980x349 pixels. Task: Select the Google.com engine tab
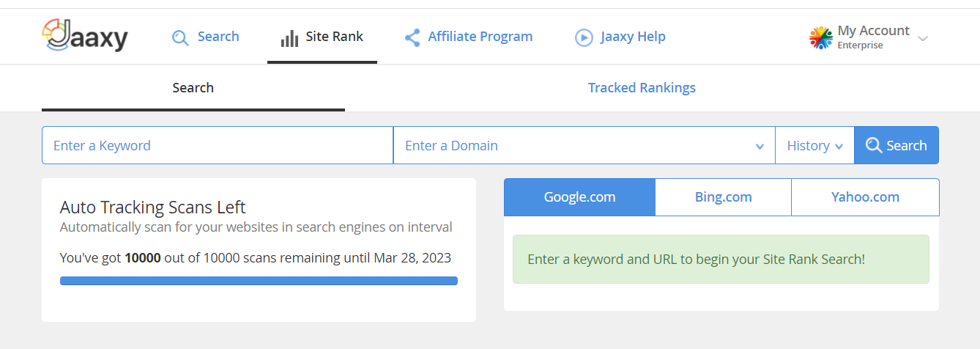point(579,197)
